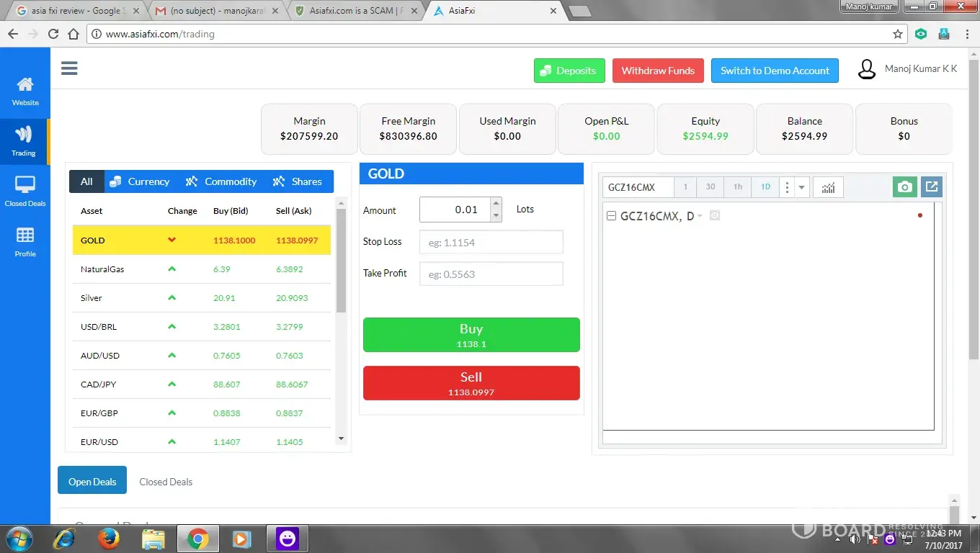Take chart snapshot with camera icon
The image size is (980, 553).
(905, 187)
